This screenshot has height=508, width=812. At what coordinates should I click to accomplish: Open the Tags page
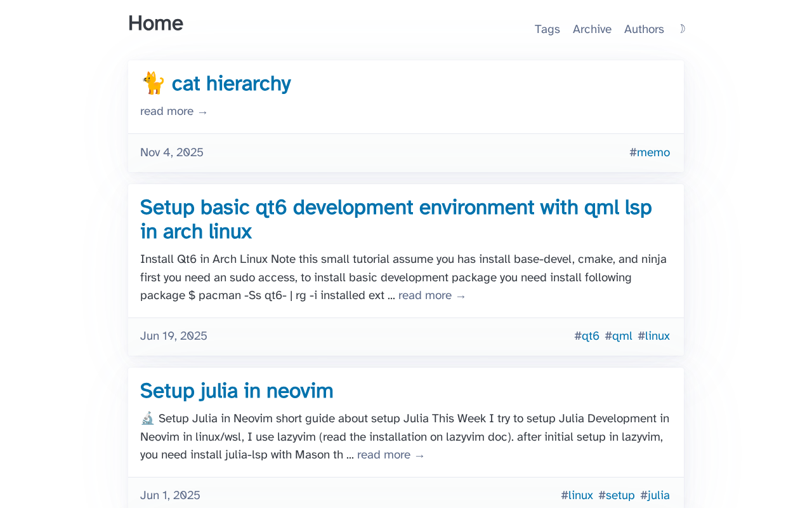click(547, 29)
